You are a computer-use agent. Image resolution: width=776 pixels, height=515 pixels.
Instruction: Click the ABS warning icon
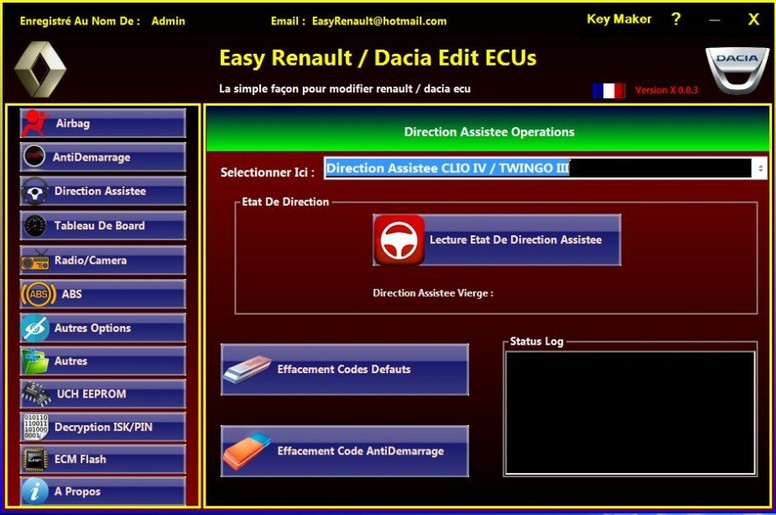point(38,295)
